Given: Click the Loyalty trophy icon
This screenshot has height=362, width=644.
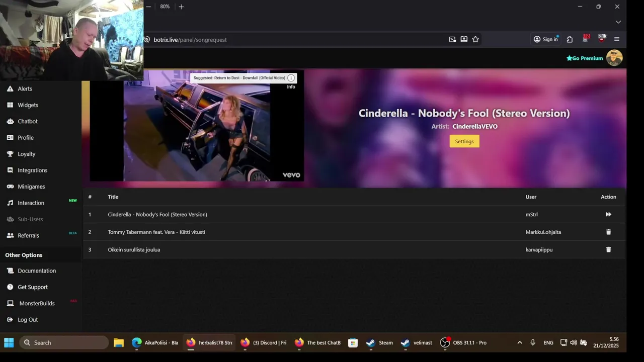Looking at the screenshot, I should 10,154.
